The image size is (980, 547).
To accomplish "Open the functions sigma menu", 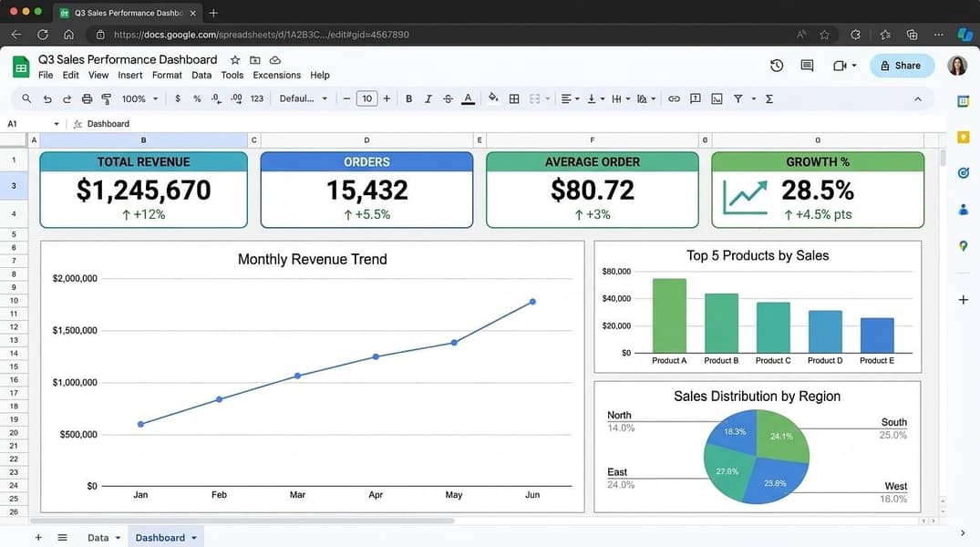I will 769,98.
